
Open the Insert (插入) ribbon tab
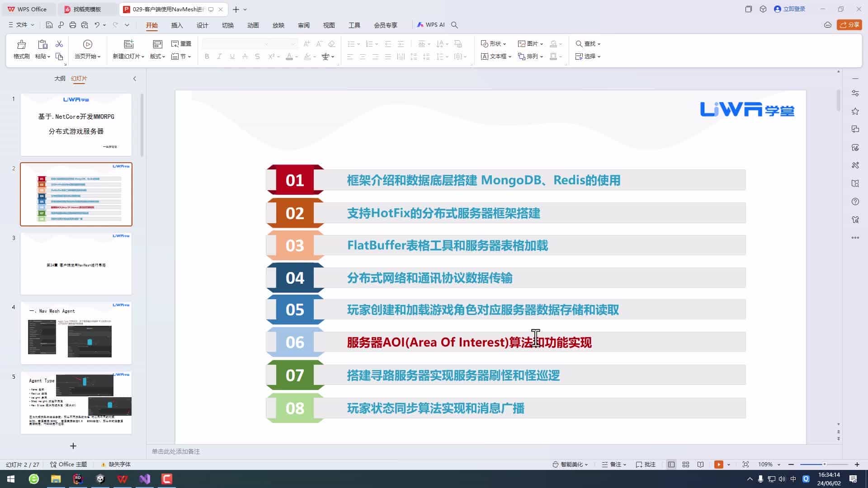[x=177, y=25]
